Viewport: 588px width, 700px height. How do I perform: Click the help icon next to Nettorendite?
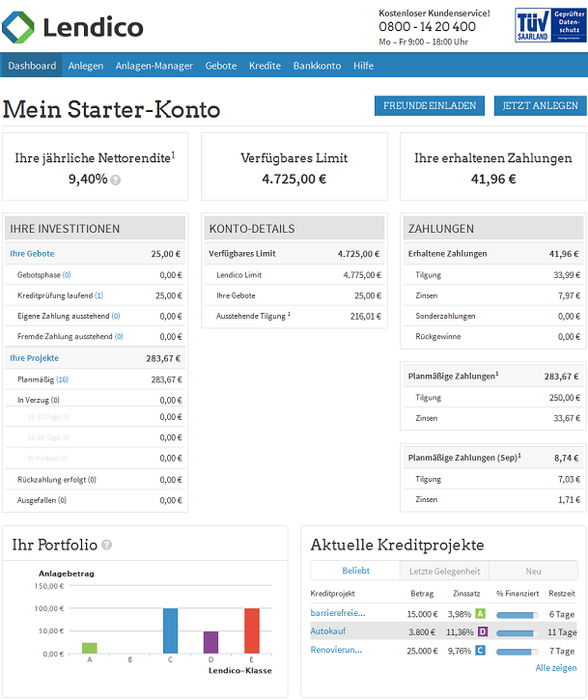(116, 180)
